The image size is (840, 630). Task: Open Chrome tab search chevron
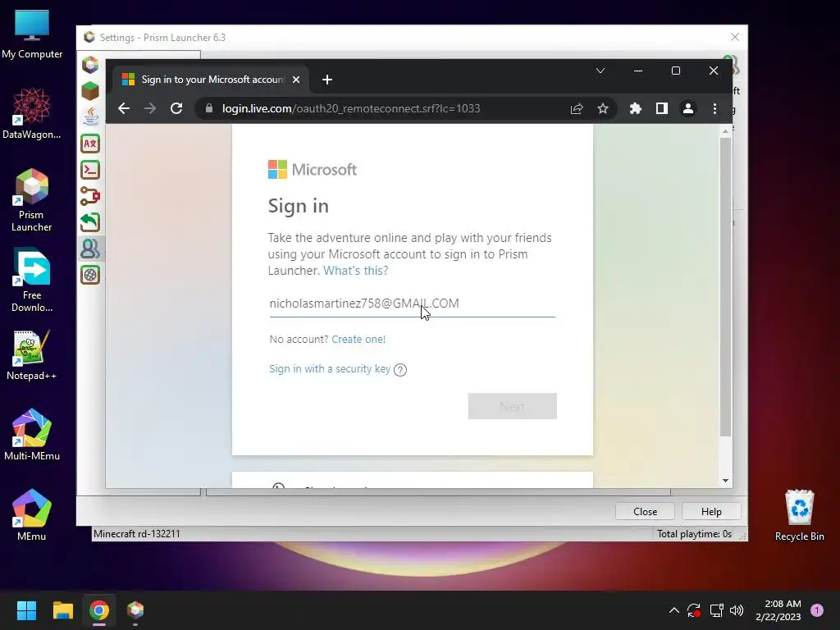[x=600, y=71]
